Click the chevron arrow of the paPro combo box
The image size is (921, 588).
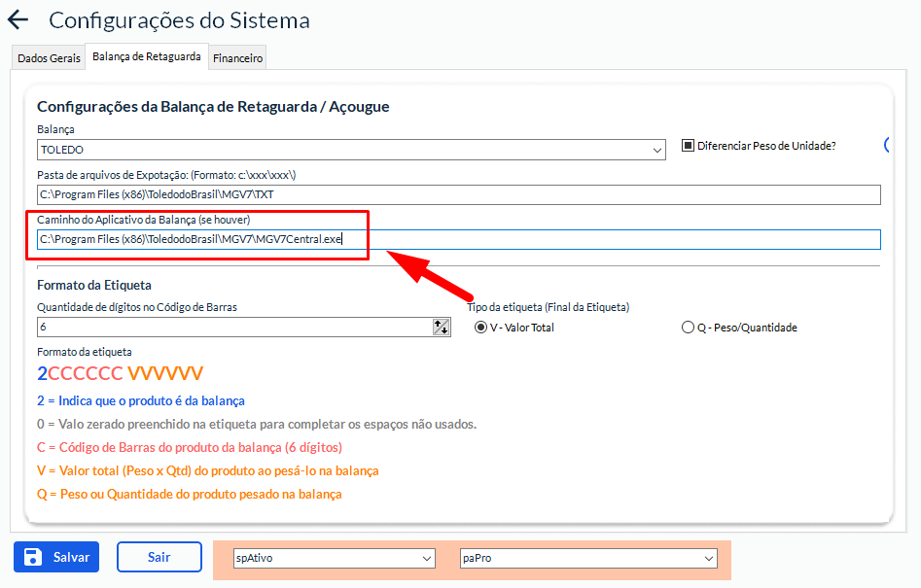click(x=707, y=558)
